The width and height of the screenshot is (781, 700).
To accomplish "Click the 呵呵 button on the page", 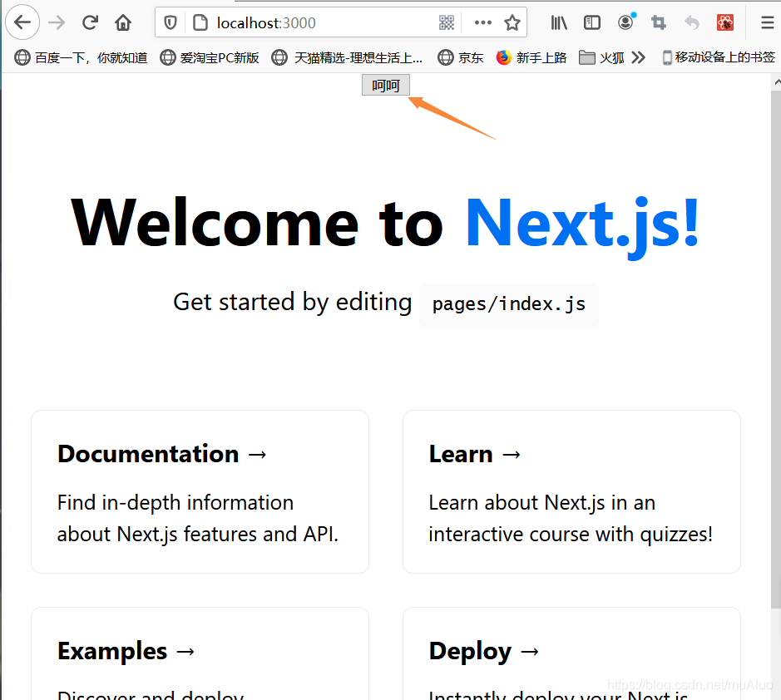I will 385,85.
